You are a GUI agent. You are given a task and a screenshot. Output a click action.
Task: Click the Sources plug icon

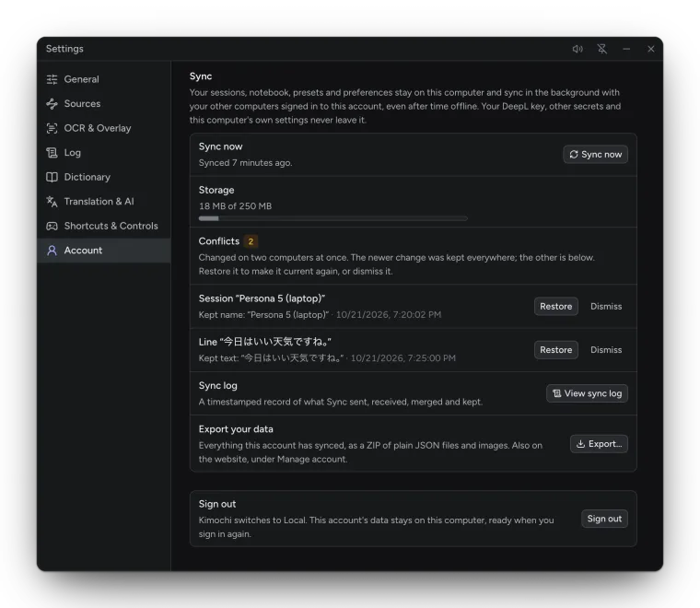coord(52,104)
